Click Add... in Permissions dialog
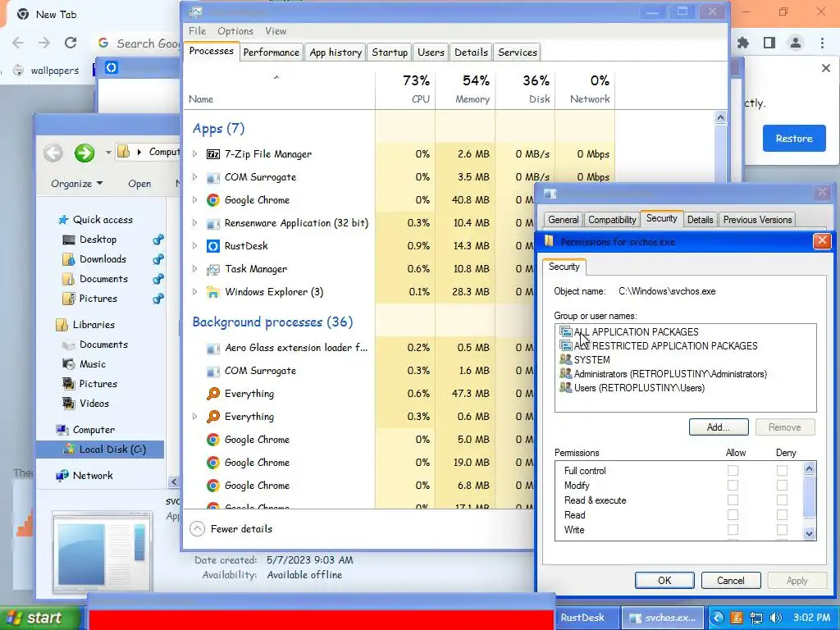 coord(719,427)
